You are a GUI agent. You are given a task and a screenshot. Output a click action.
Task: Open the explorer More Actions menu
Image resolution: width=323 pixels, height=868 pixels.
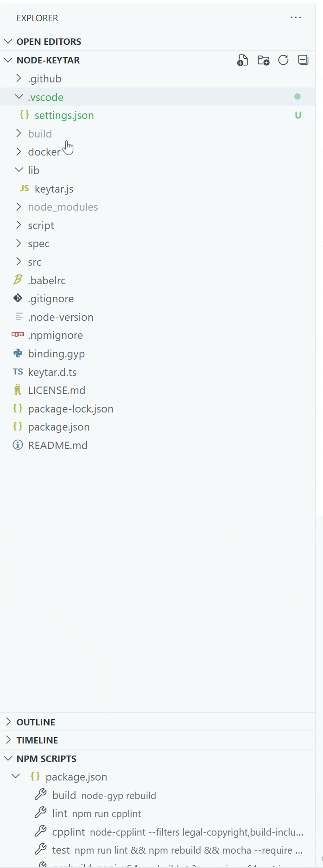[296, 18]
